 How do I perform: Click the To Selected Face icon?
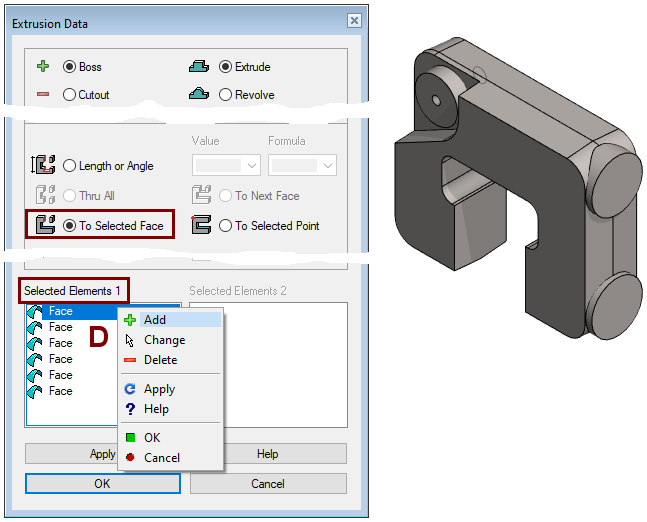(x=44, y=225)
